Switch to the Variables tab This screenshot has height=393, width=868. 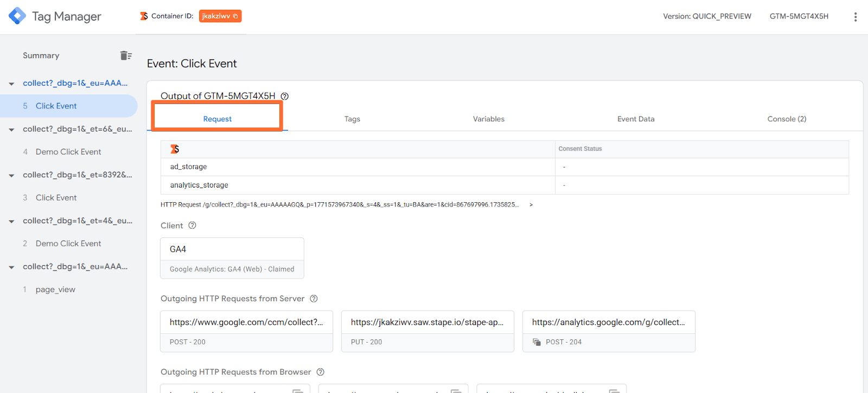coord(489,119)
